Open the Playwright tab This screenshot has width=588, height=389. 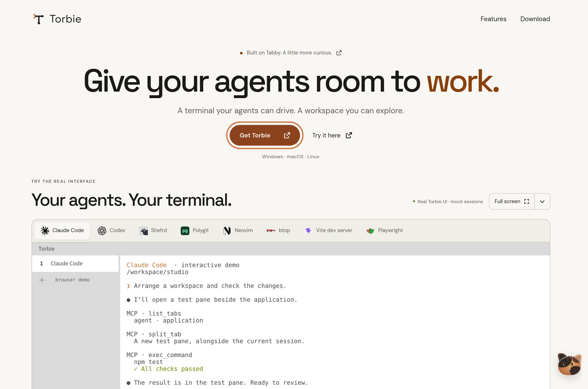coord(385,230)
